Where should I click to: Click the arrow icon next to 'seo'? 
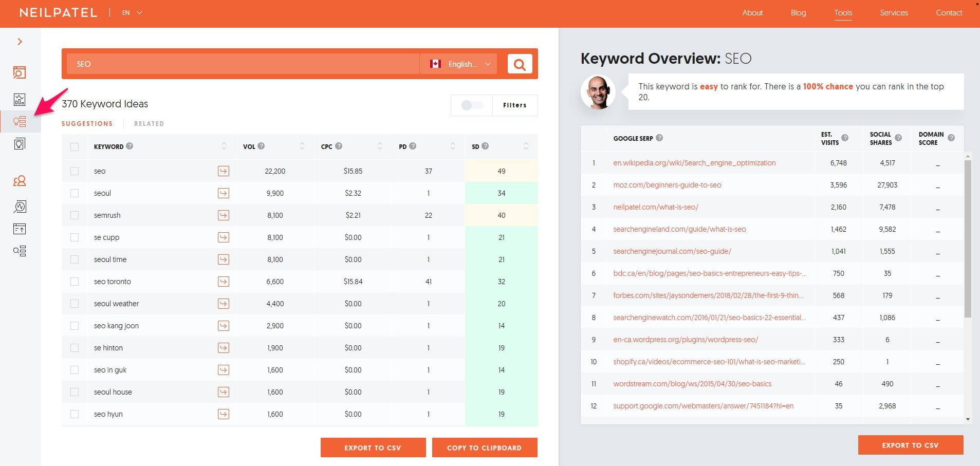(x=224, y=171)
